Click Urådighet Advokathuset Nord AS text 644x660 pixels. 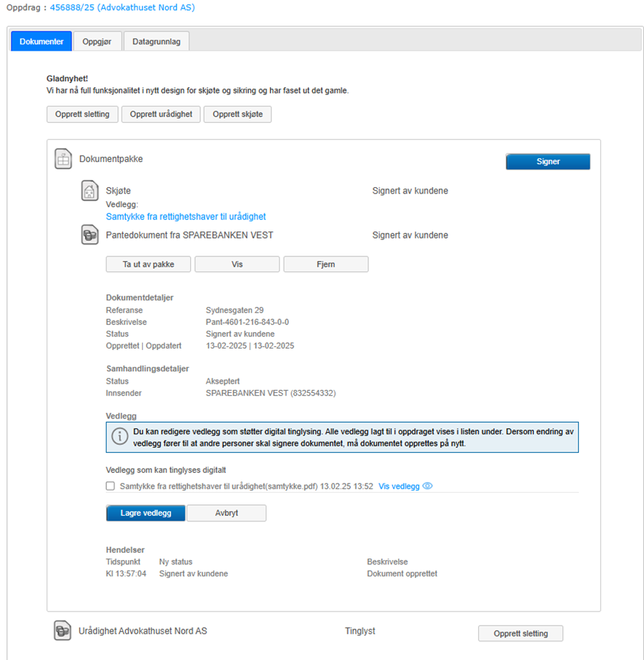click(143, 631)
